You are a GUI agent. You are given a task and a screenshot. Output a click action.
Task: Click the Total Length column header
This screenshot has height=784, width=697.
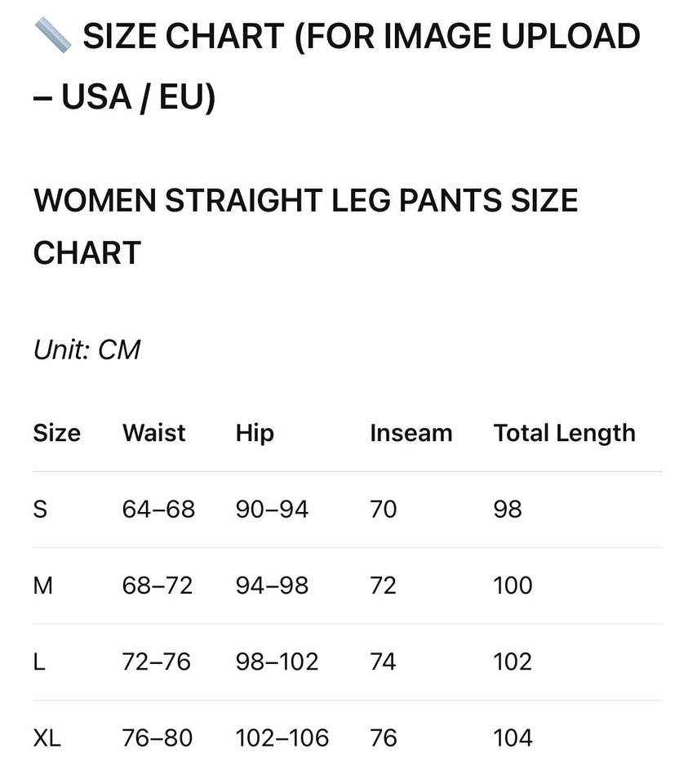point(564,433)
